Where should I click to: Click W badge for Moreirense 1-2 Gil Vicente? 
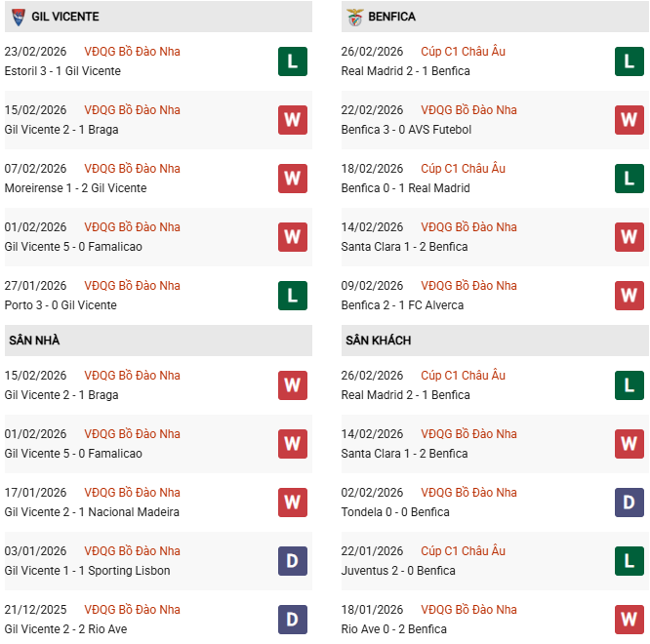click(x=292, y=179)
